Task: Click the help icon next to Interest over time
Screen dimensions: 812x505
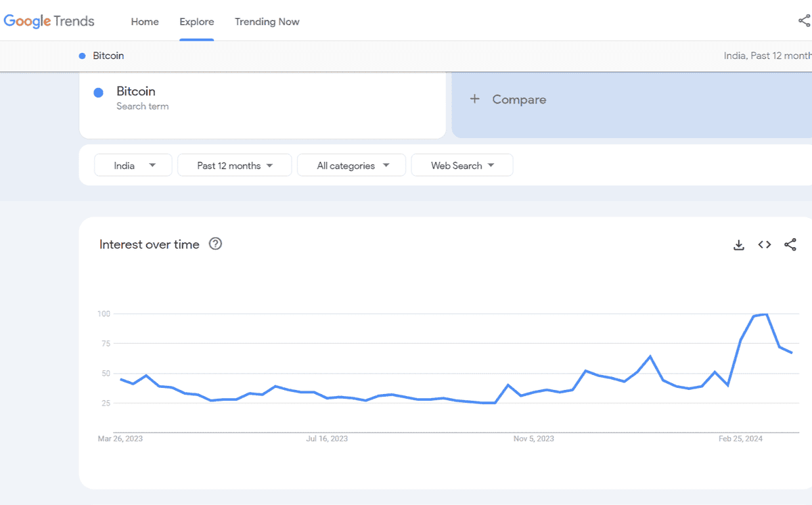Action: tap(215, 243)
